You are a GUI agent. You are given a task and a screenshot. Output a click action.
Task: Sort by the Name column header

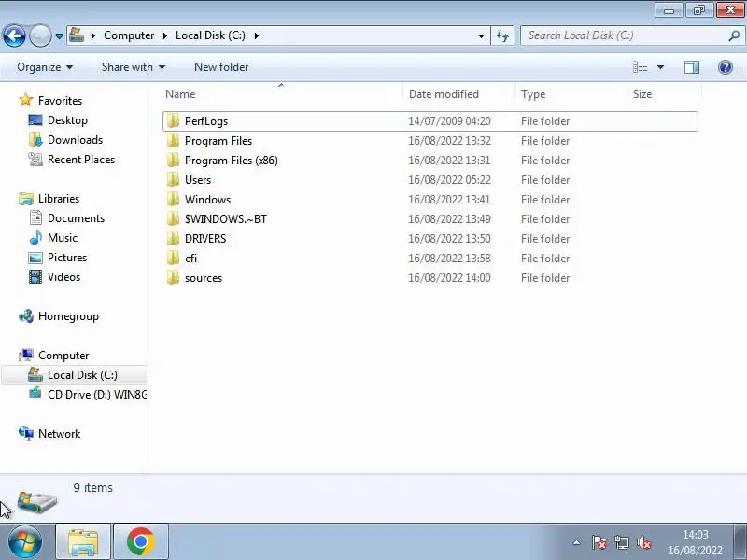pos(282,94)
